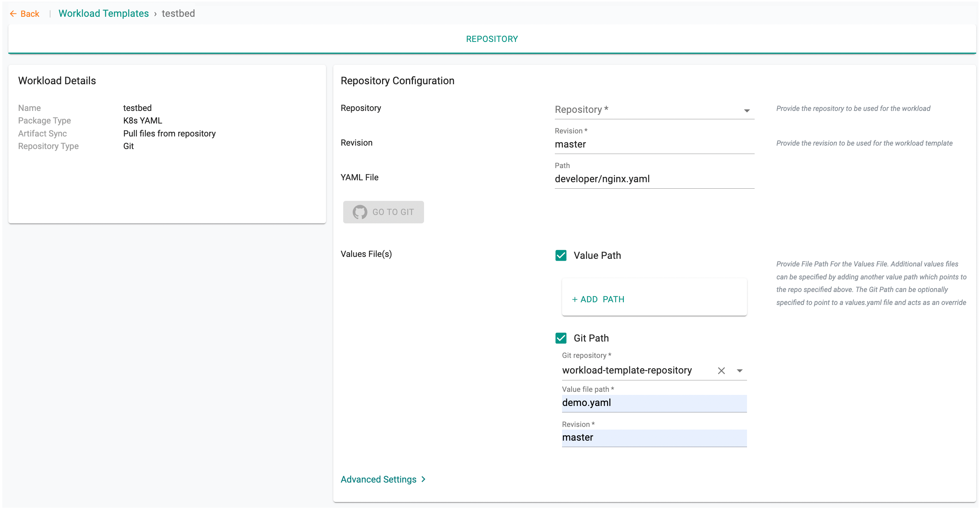The image size is (980, 510).
Task: Click the Back link
Action: tap(30, 14)
